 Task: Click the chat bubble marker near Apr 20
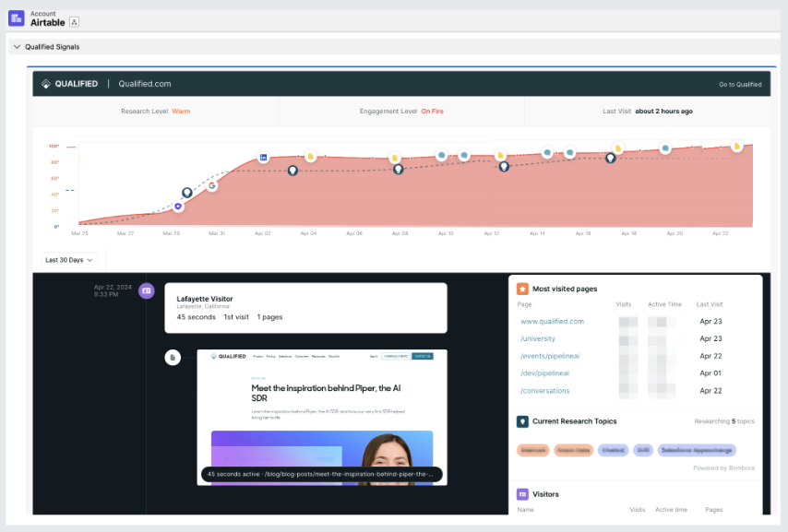coord(665,148)
